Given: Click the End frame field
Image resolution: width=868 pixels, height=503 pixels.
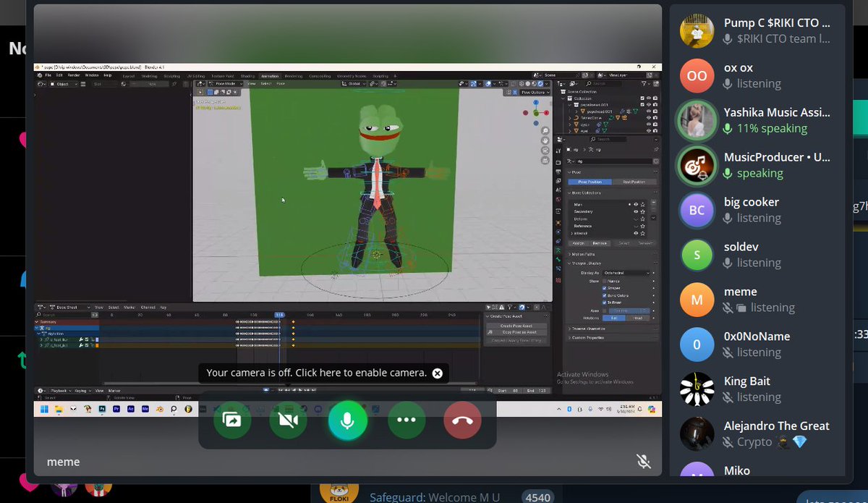Looking at the screenshot, I should pos(535,391).
